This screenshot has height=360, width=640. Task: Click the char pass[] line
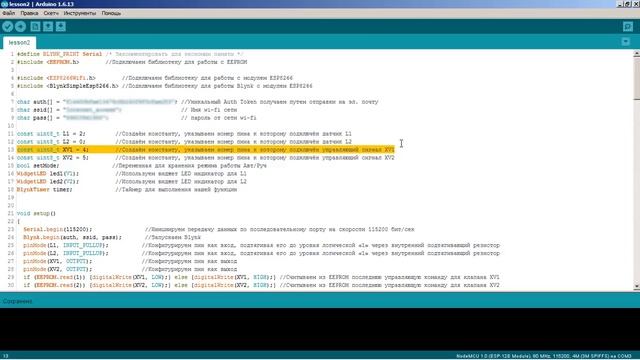coord(136,118)
